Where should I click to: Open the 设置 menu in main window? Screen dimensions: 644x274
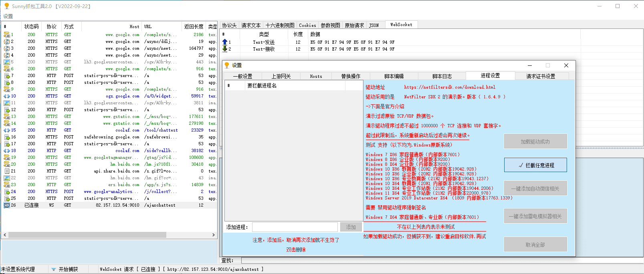pyautogui.click(x=8, y=16)
